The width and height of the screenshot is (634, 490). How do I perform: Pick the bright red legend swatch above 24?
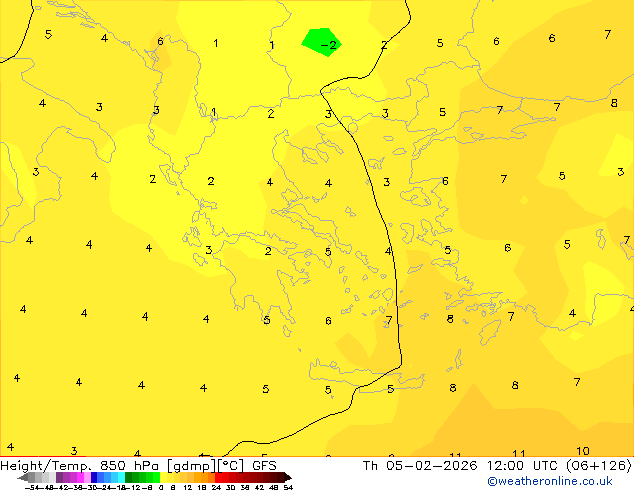pos(218,477)
